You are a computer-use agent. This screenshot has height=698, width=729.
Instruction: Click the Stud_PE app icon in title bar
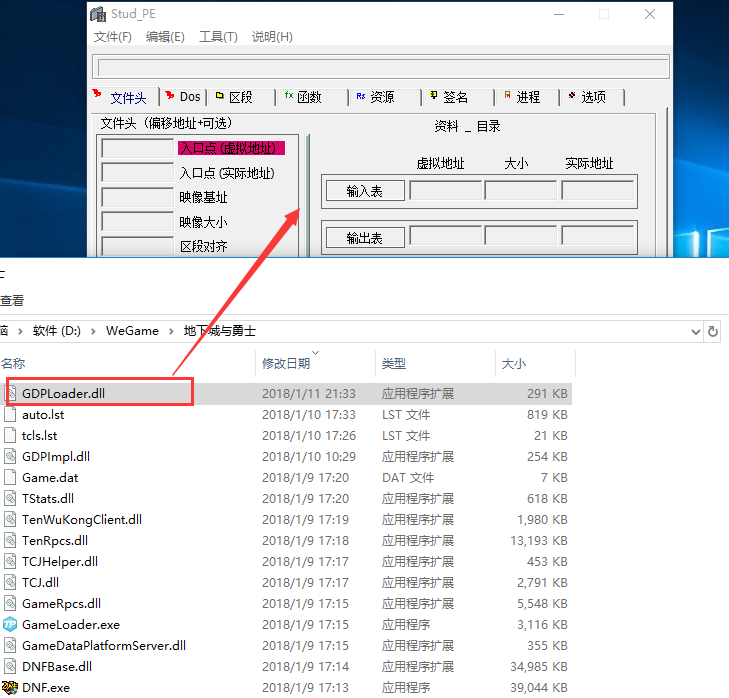98,14
